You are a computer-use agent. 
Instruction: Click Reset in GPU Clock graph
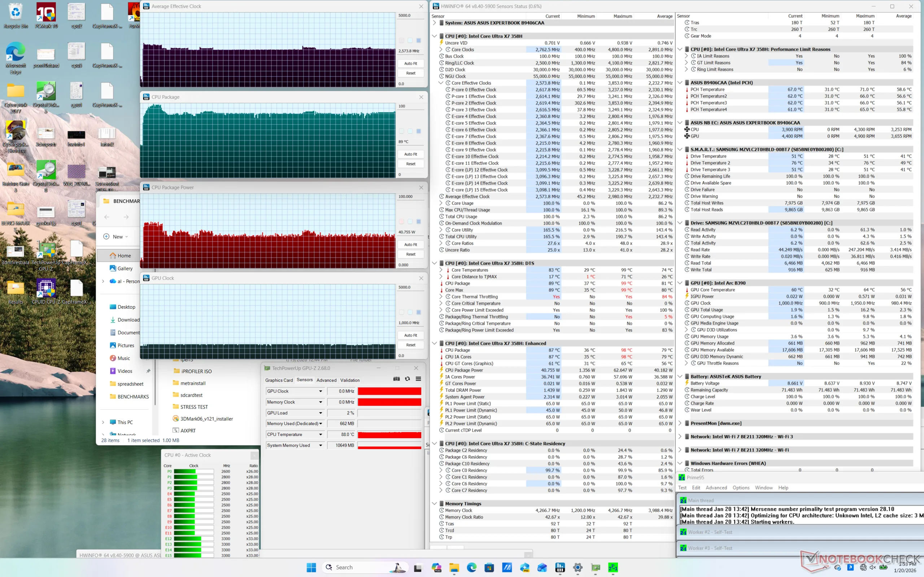click(x=410, y=345)
